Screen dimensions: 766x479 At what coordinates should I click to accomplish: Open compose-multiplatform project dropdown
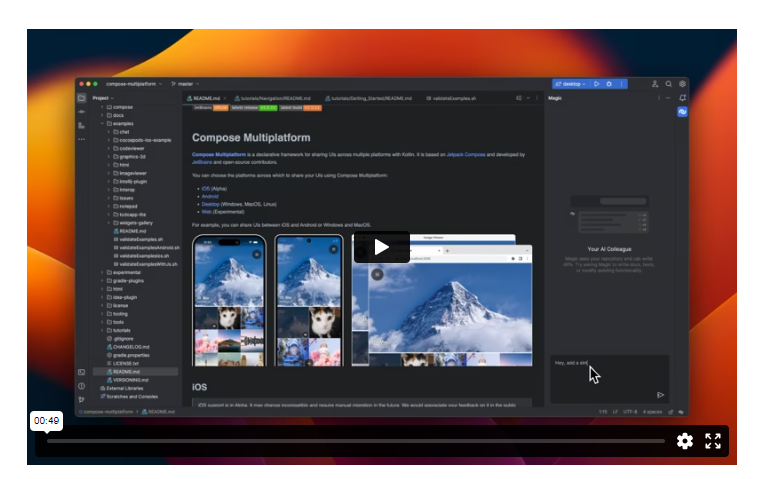(x=134, y=84)
